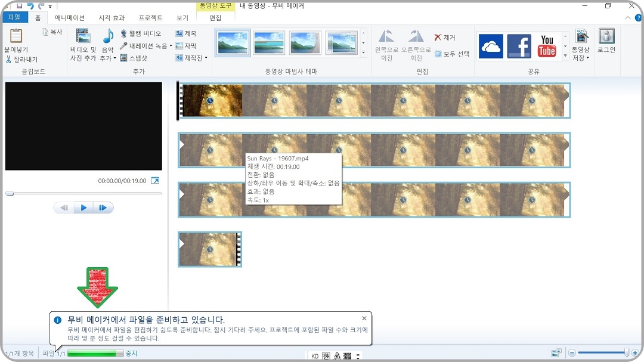Image resolution: width=644 pixels, height=362 pixels.
Task: Open the 파일 menu
Action: click(x=14, y=17)
